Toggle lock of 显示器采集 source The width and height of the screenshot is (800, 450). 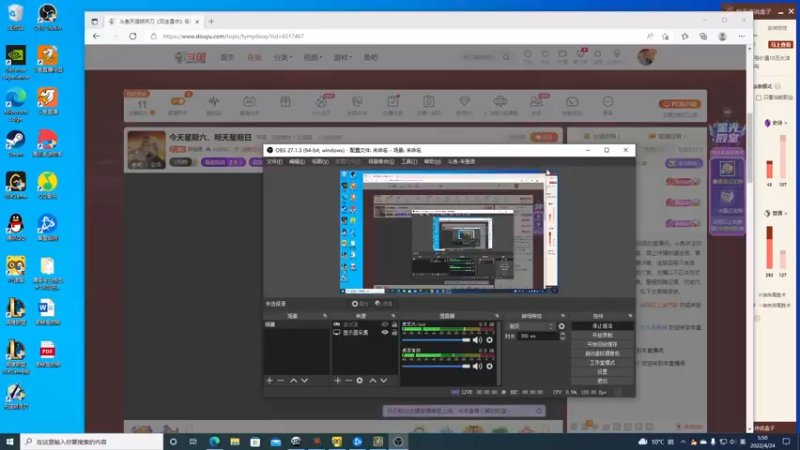tap(394, 333)
